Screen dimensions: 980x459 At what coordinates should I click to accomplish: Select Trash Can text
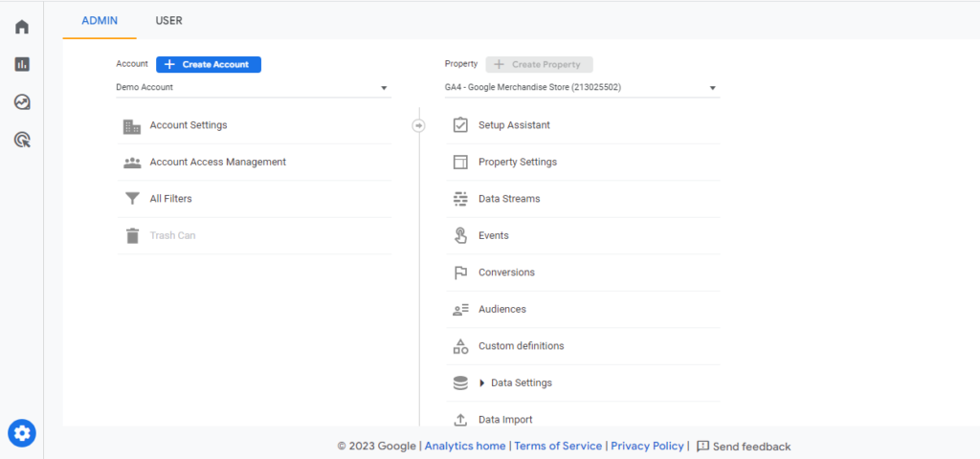172,236
